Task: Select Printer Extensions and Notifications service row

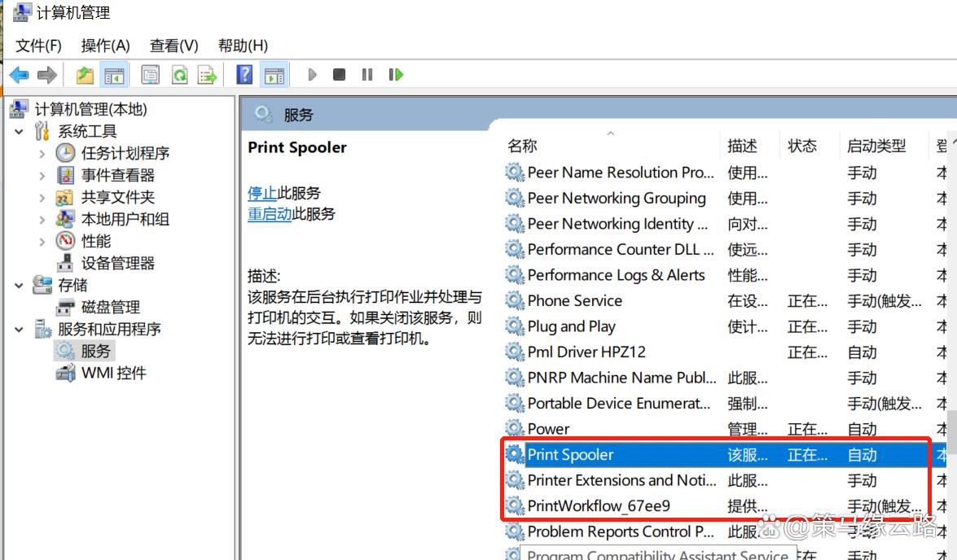Action: 725,480
